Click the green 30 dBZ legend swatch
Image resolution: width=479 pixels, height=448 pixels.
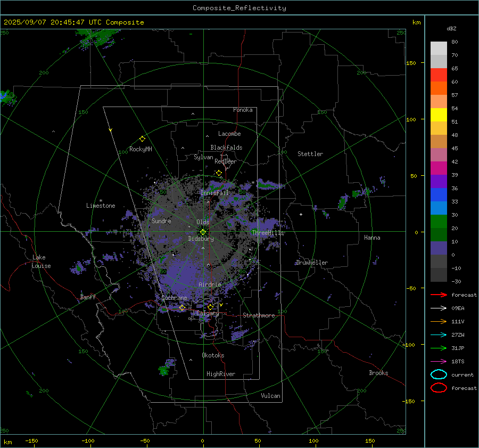tap(439, 221)
